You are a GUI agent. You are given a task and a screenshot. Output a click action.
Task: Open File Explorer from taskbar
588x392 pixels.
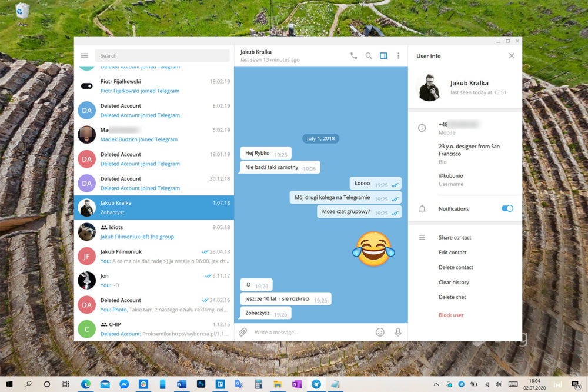pos(278,384)
